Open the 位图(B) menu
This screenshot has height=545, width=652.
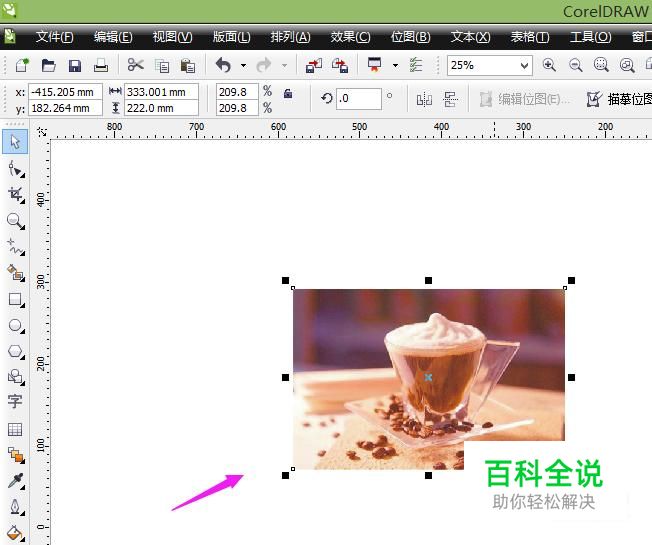pos(410,37)
